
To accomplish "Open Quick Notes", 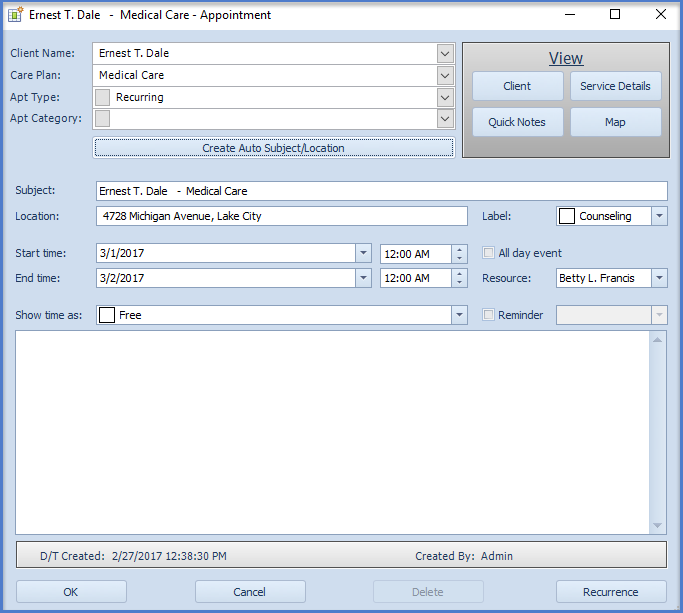I will (517, 122).
